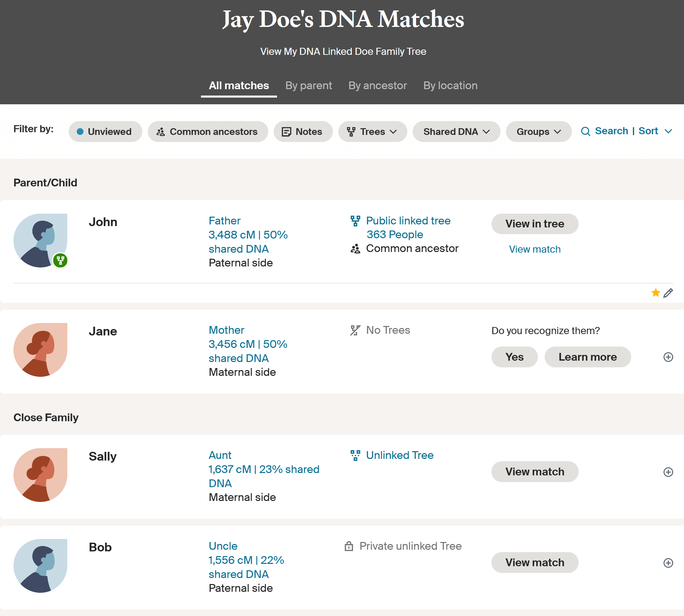
Task: Open the Shared DNA dropdown
Action: 456,132
